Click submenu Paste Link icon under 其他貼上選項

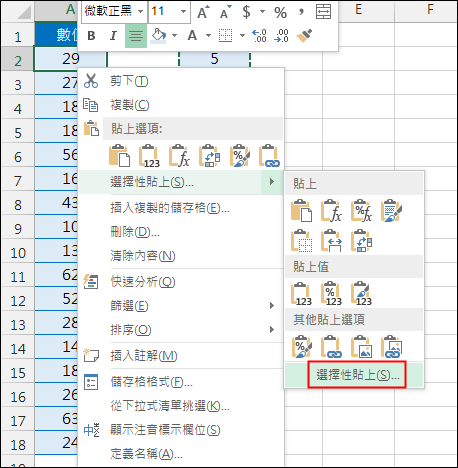pyautogui.click(x=331, y=347)
